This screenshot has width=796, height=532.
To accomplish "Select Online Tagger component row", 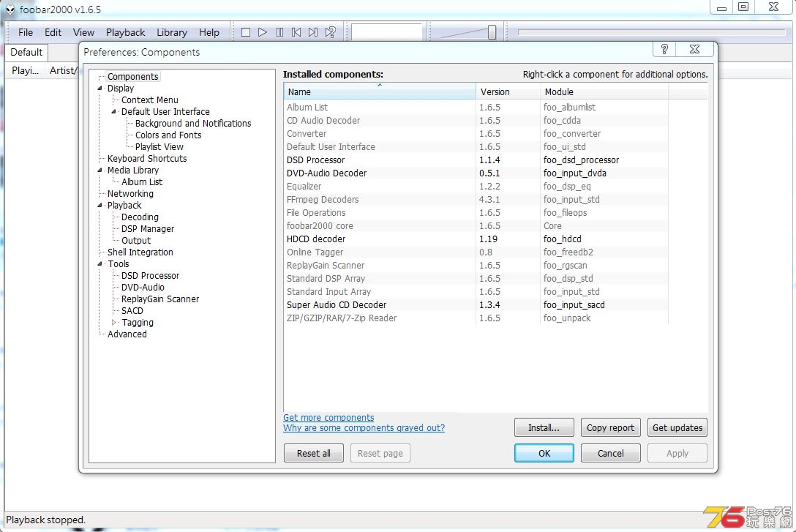I will pos(476,252).
